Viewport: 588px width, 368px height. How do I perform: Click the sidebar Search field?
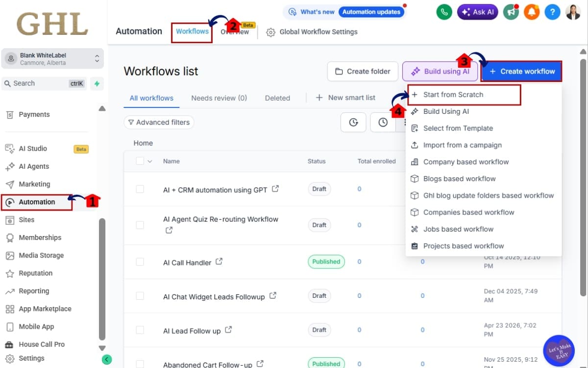pos(45,83)
